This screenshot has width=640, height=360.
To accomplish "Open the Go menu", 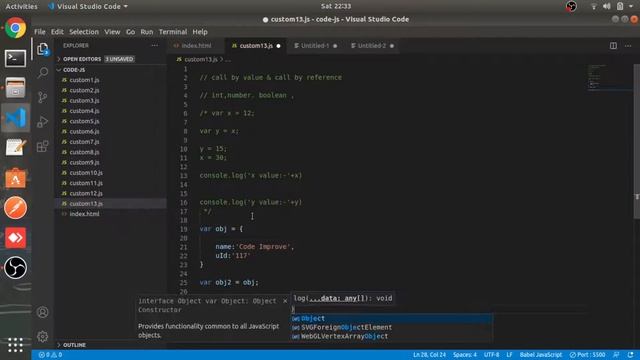I will (x=130, y=32).
